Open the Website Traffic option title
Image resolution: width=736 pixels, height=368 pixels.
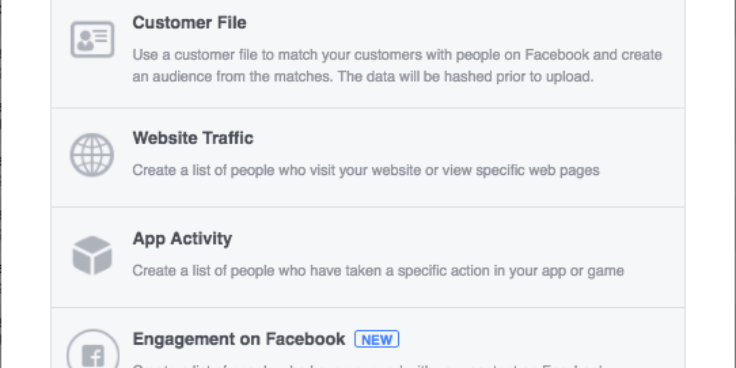[x=193, y=138]
